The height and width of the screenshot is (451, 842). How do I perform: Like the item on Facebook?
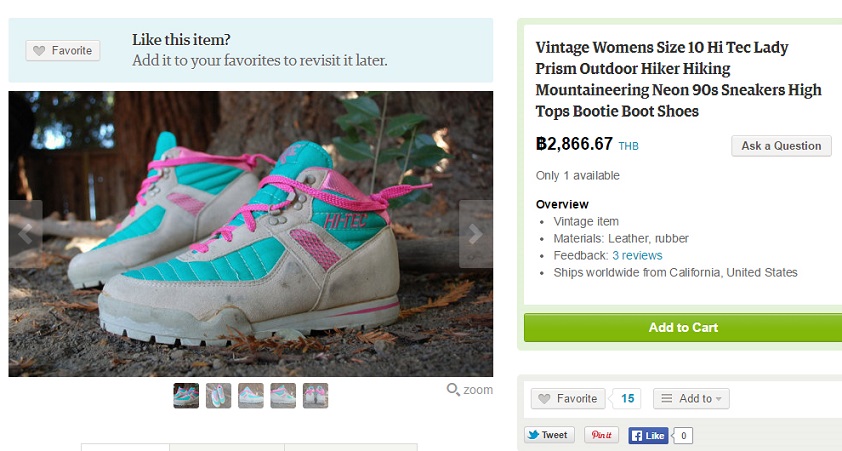click(x=648, y=436)
